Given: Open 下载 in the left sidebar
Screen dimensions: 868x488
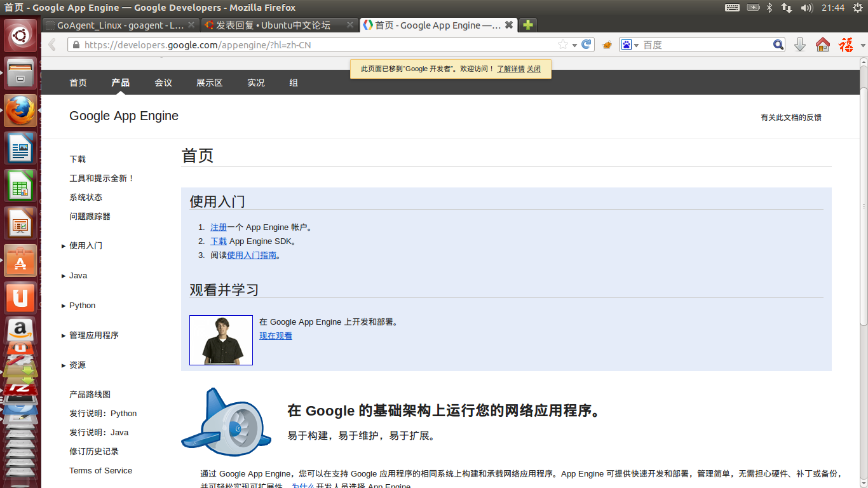Looking at the screenshot, I should click(78, 159).
